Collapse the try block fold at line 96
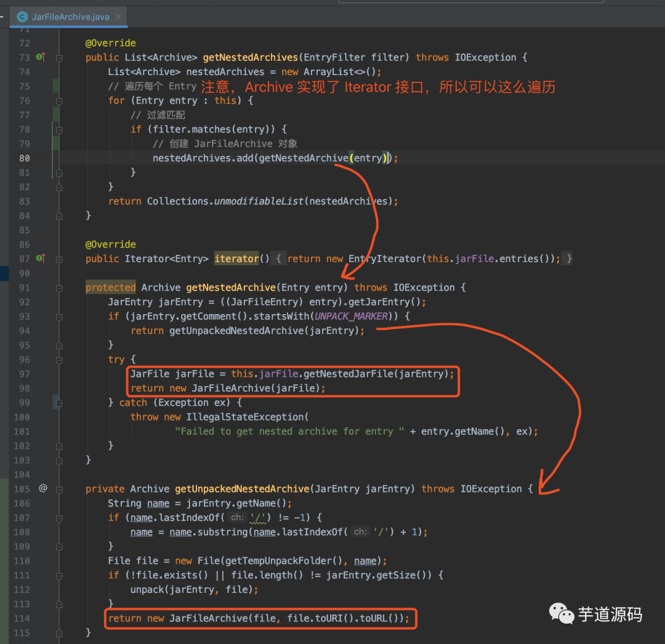The width and height of the screenshot is (665, 644). [58, 359]
